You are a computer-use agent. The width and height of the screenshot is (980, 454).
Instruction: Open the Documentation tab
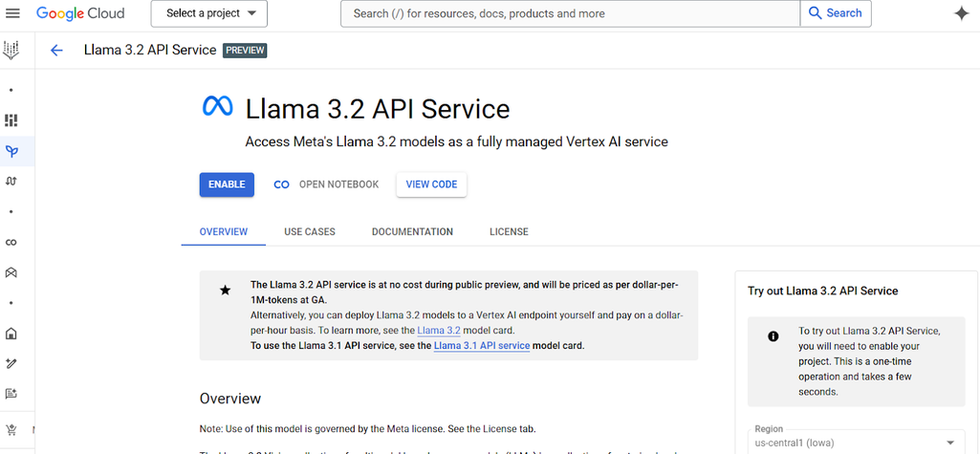412,231
